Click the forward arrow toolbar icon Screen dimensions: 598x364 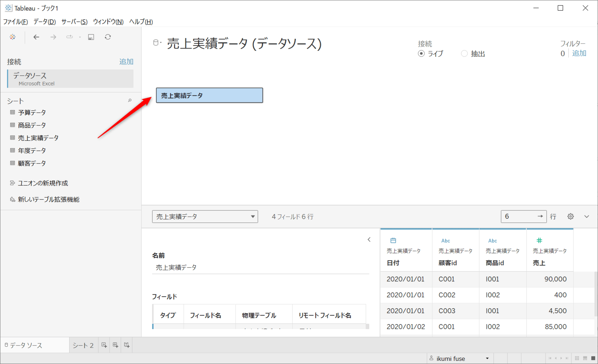coord(53,37)
